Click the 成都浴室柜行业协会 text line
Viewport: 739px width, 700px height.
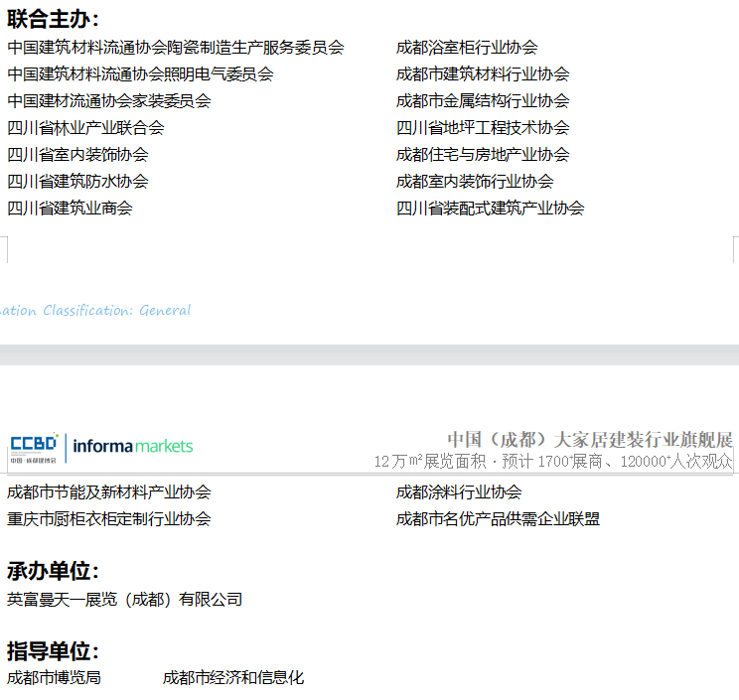click(467, 48)
